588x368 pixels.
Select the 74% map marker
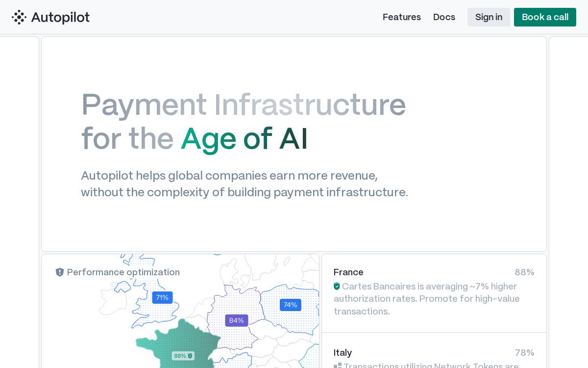[290, 305]
